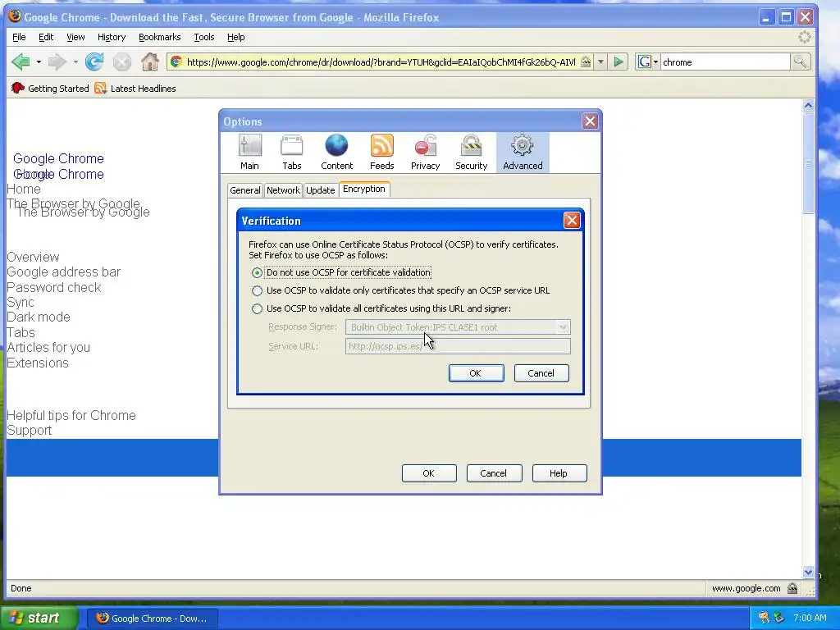Click the lock icon in address bar
840x630 pixels.
click(x=586, y=62)
